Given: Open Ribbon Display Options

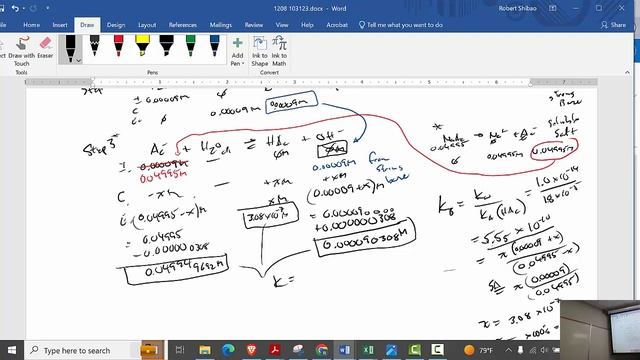Looking at the screenshot, I should point(552,8).
